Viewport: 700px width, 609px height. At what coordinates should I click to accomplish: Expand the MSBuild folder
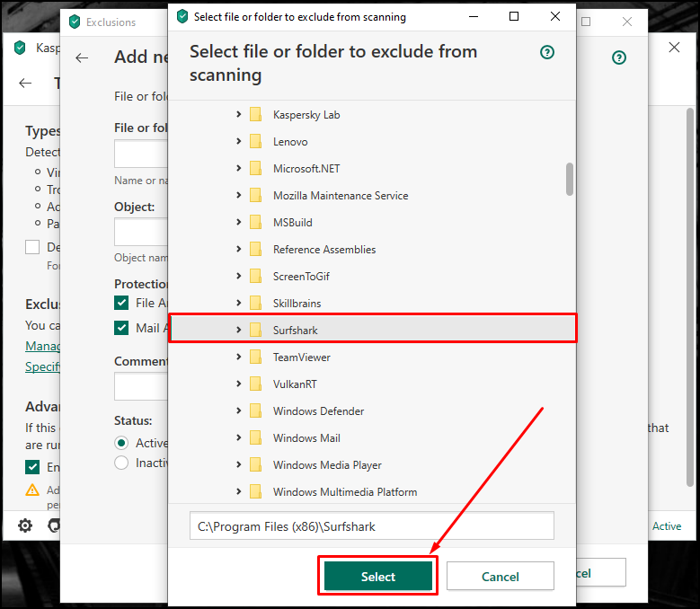239,222
